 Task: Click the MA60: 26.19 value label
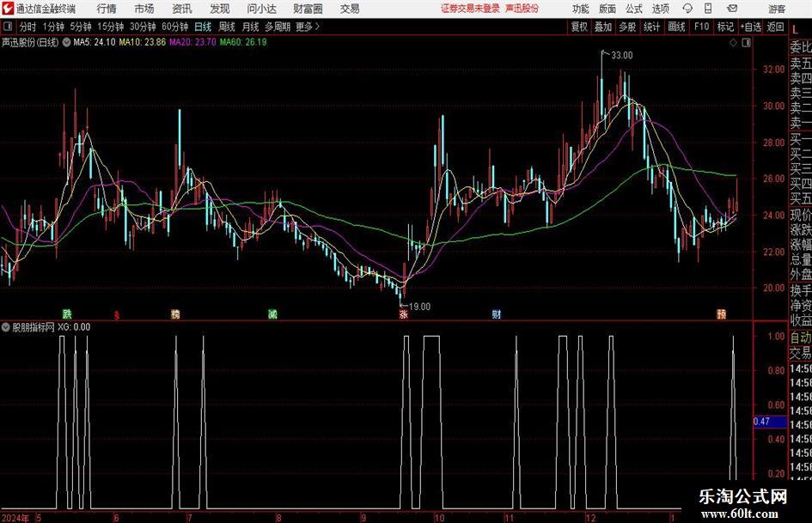[x=243, y=42]
